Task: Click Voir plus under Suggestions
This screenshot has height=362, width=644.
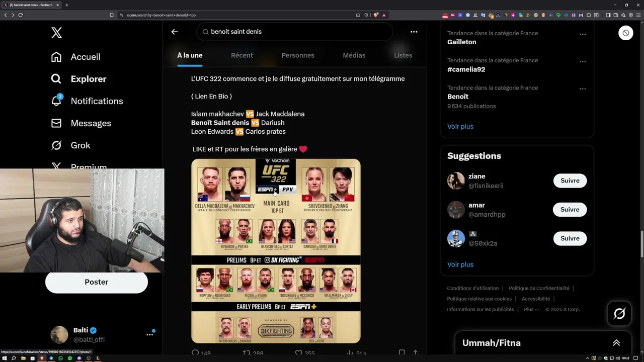Action: coord(460,264)
